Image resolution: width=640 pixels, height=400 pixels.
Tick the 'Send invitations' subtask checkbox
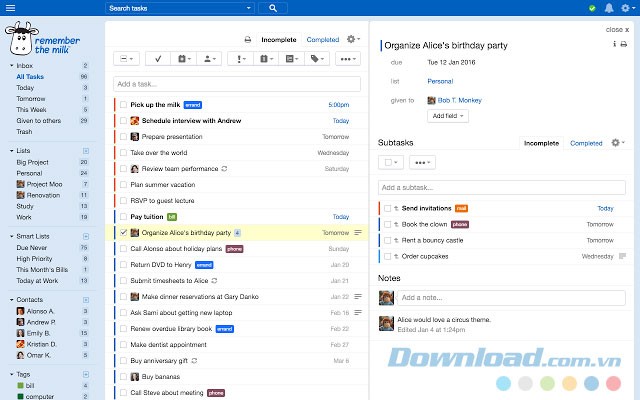pos(386,208)
